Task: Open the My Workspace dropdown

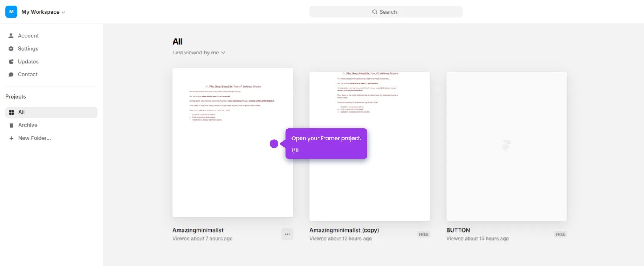Action: click(x=43, y=12)
